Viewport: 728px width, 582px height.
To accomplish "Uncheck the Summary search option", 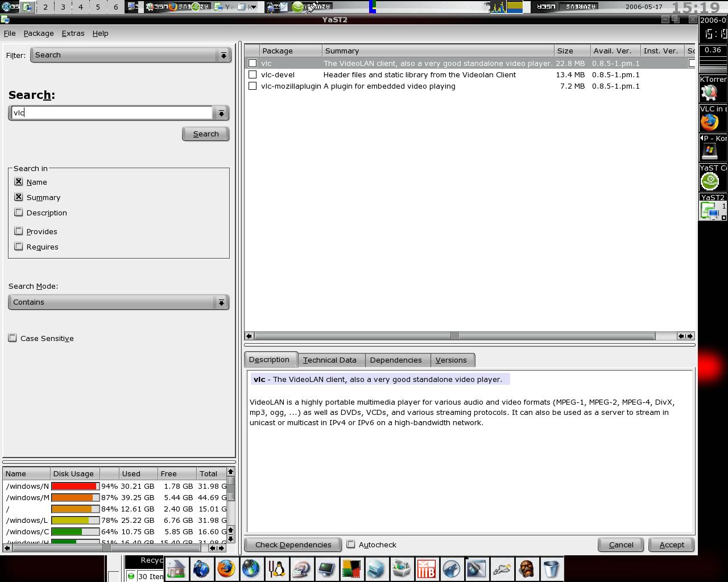I will pyautogui.click(x=19, y=197).
